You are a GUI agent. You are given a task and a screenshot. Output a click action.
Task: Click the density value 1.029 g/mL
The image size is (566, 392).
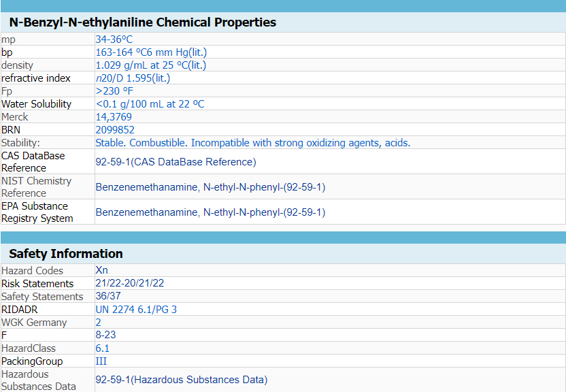pyautogui.click(x=150, y=65)
